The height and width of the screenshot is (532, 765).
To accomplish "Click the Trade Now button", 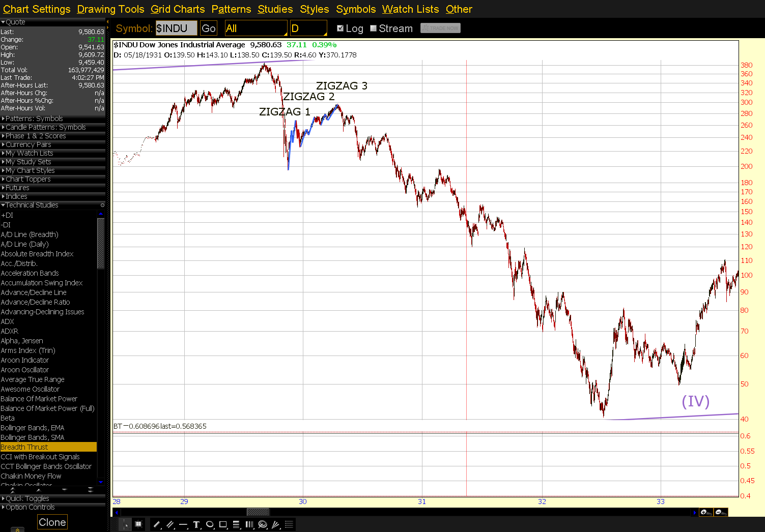I will click(440, 28).
